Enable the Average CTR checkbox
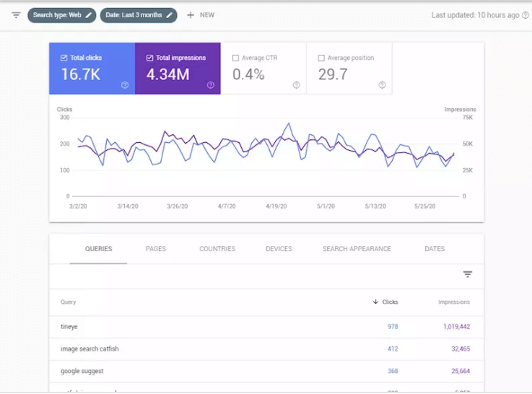The image size is (532, 394). coord(235,58)
